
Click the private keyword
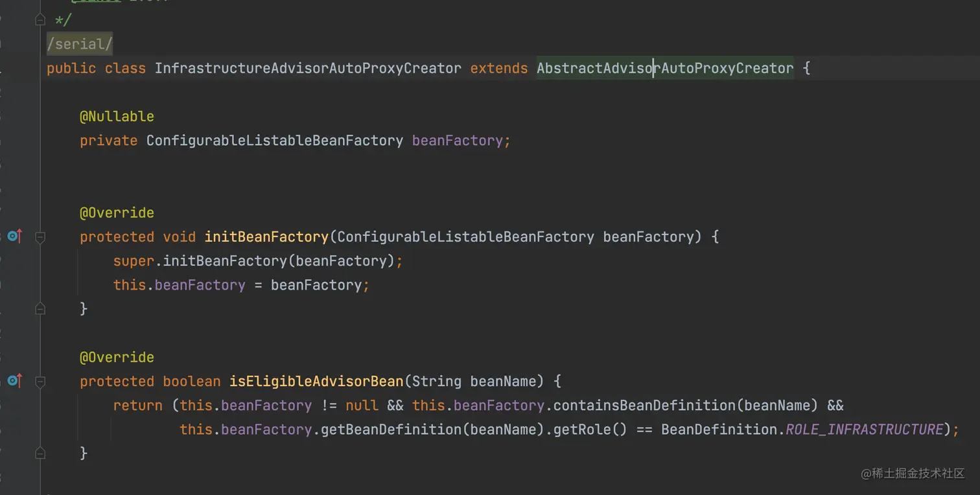tap(108, 141)
